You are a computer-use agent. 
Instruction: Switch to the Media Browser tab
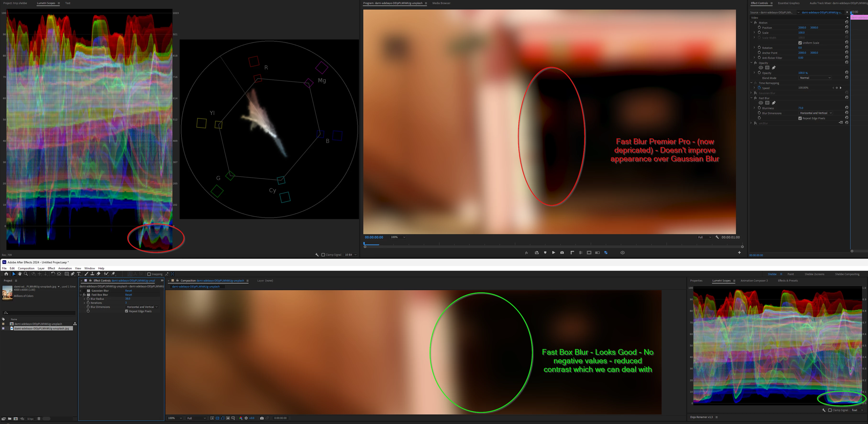[x=441, y=3]
